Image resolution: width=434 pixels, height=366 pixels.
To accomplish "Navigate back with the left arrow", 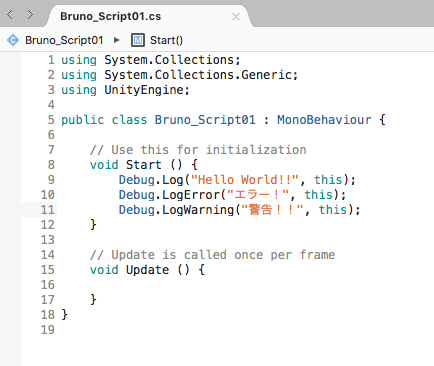I will (10, 15).
